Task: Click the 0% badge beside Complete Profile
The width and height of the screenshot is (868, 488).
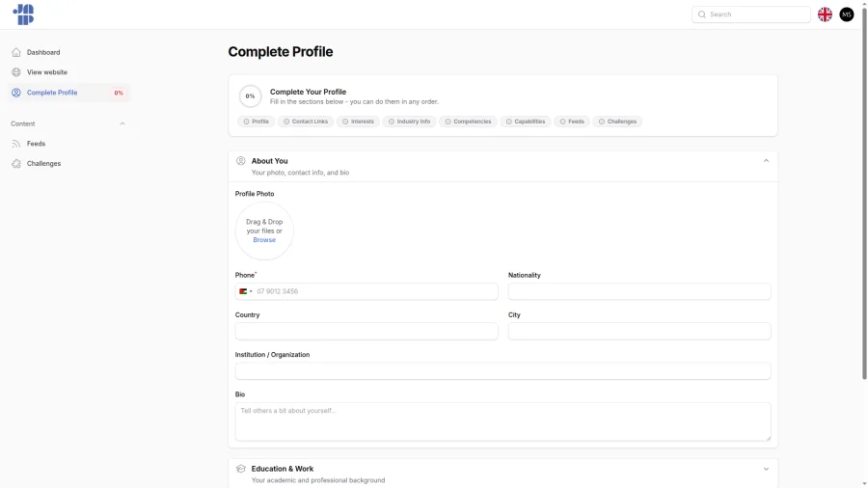Action: coord(119,93)
